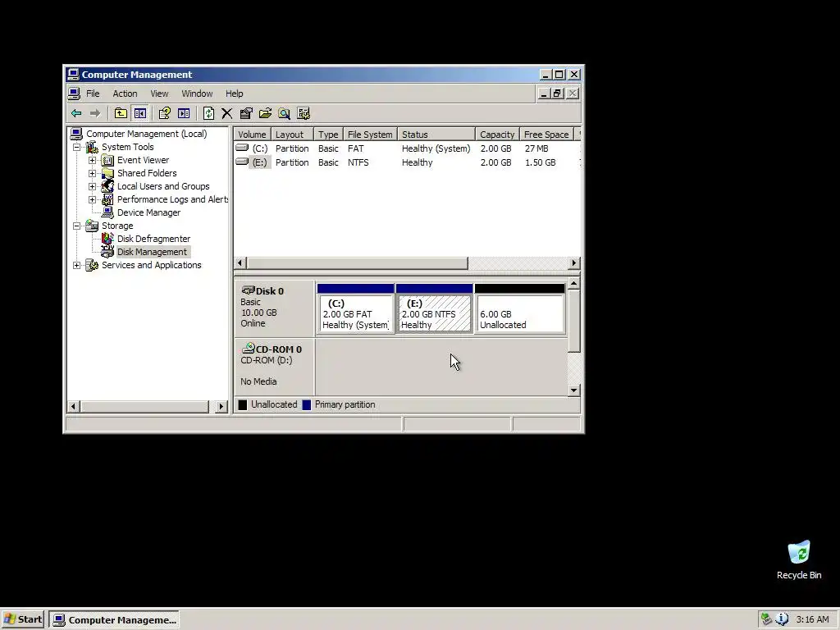Viewport: 840px width, 630px height.
Task: Sort by the Status column header
Action: tap(436, 135)
